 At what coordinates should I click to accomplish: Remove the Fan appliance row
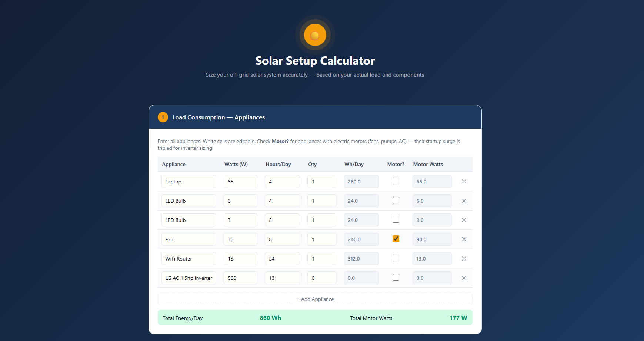[x=464, y=239]
